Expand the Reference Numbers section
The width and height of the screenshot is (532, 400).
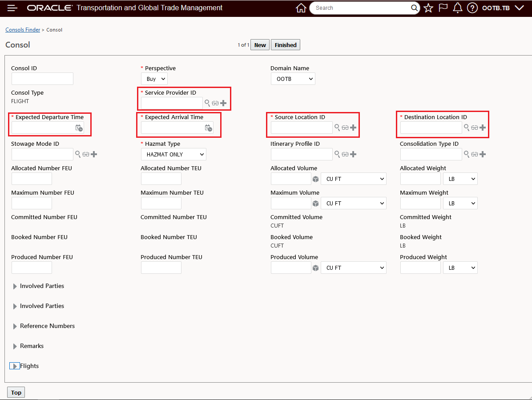pyautogui.click(x=15, y=326)
